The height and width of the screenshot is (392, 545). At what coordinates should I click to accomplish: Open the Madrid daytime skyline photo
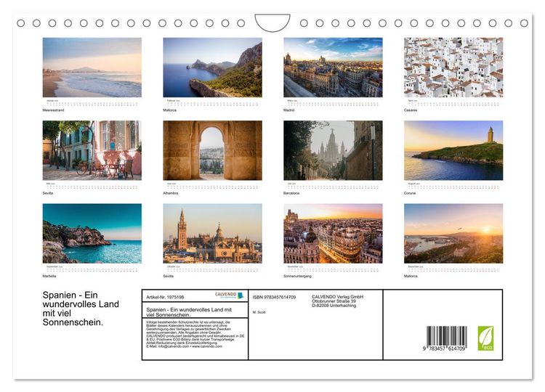333,68
